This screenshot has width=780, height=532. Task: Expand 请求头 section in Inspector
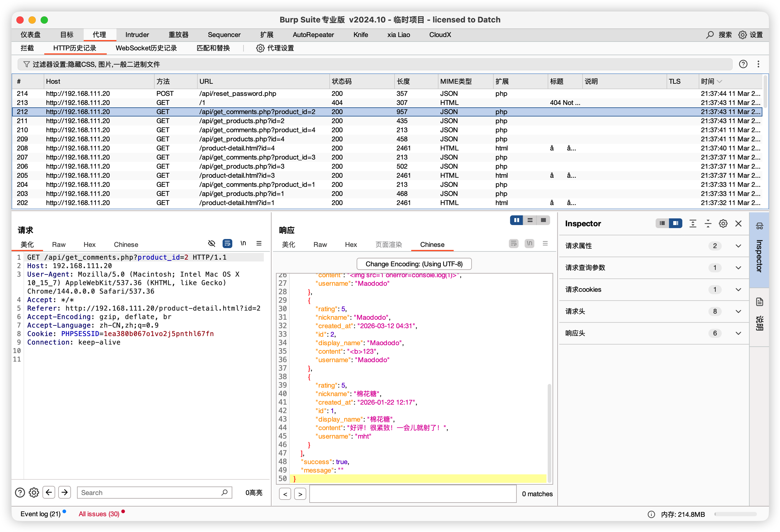coord(738,311)
